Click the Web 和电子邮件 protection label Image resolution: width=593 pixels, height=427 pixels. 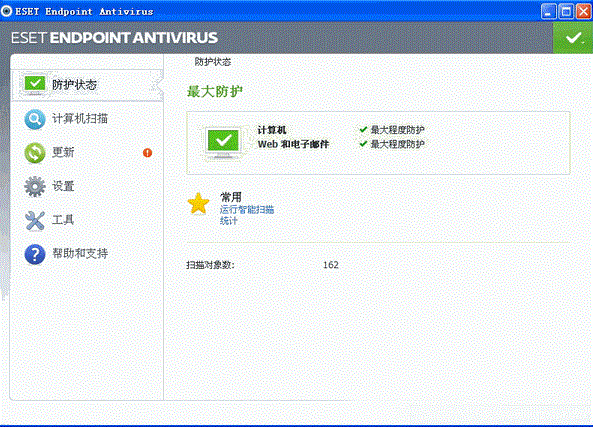[293, 144]
